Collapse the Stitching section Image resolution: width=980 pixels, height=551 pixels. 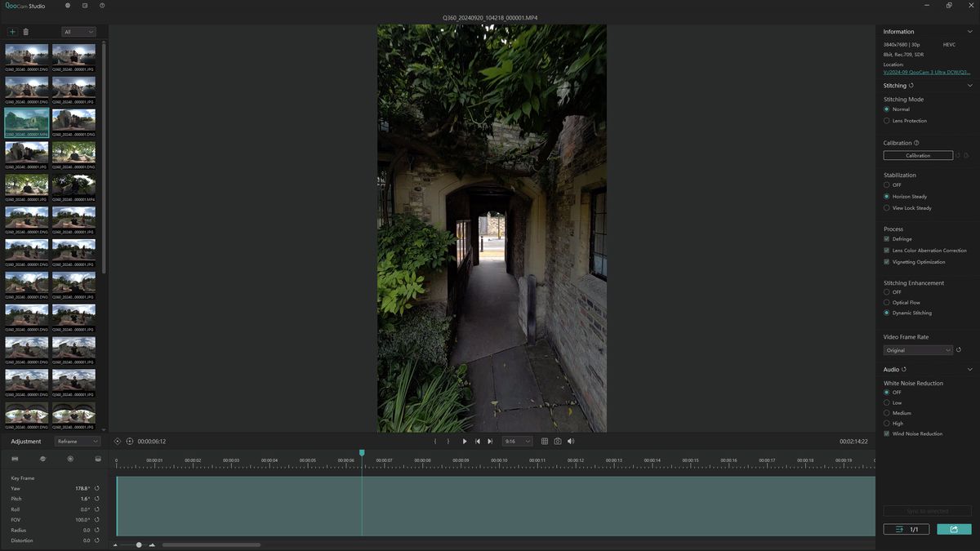tap(969, 85)
